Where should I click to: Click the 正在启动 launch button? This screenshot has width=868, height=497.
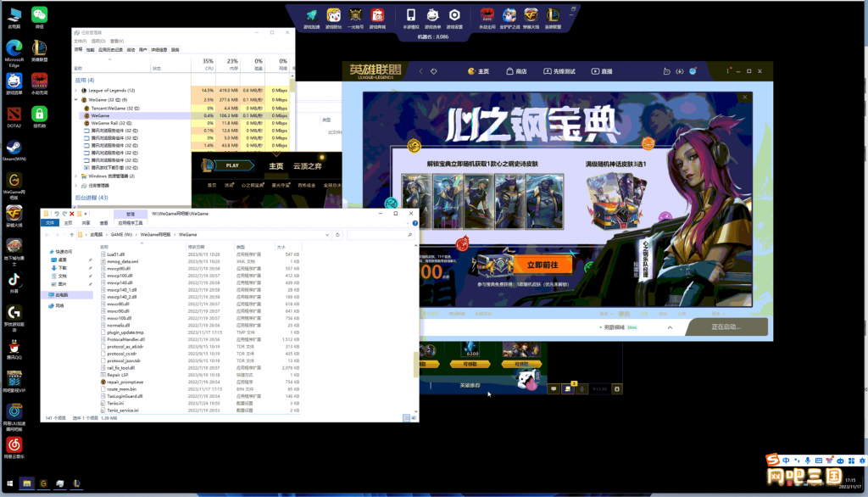click(726, 327)
